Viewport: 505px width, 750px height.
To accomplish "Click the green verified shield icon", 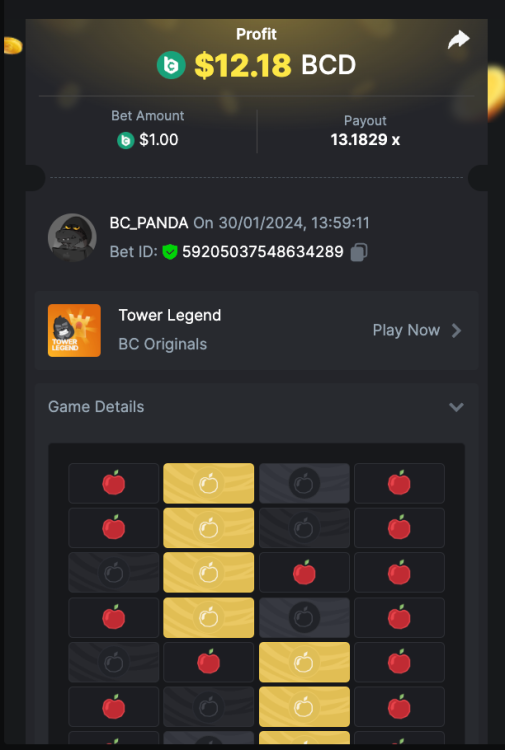I will pyautogui.click(x=170, y=252).
